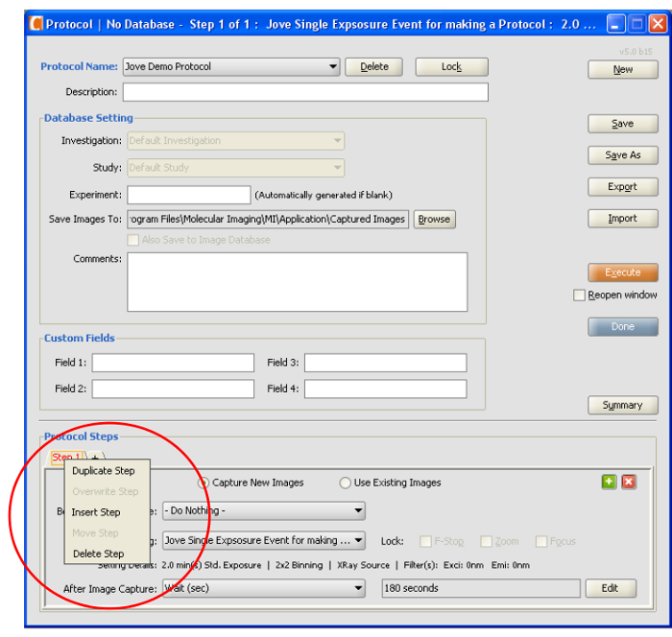The width and height of the screenshot is (672, 637).
Task: Click the Experiment input field
Action: (189, 195)
